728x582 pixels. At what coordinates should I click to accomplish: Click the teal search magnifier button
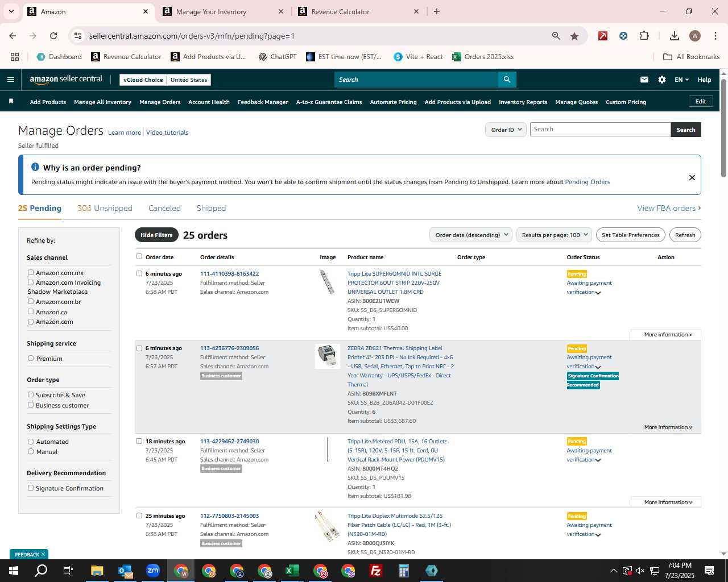click(507, 80)
